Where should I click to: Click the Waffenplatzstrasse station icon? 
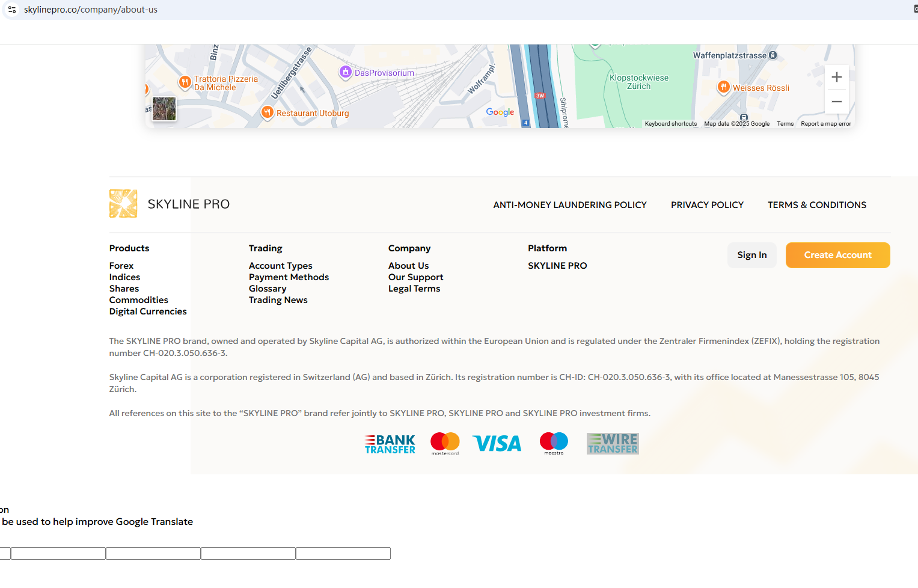773,55
